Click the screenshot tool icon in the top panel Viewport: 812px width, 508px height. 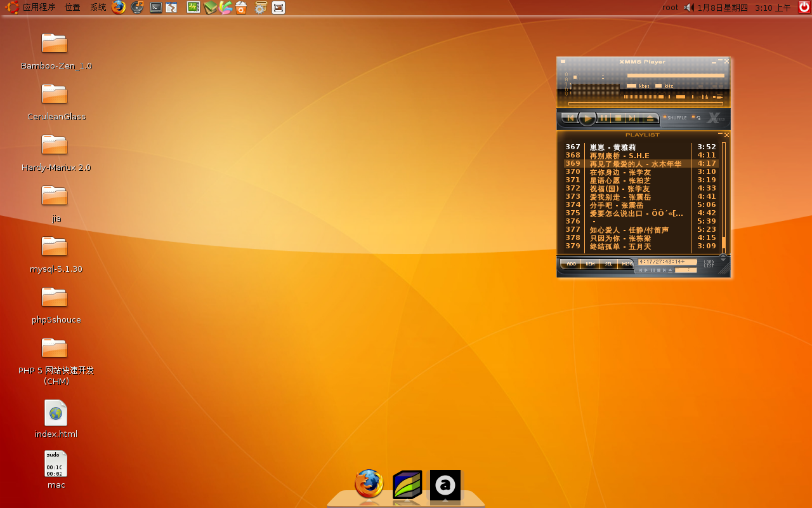pos(278,8)
